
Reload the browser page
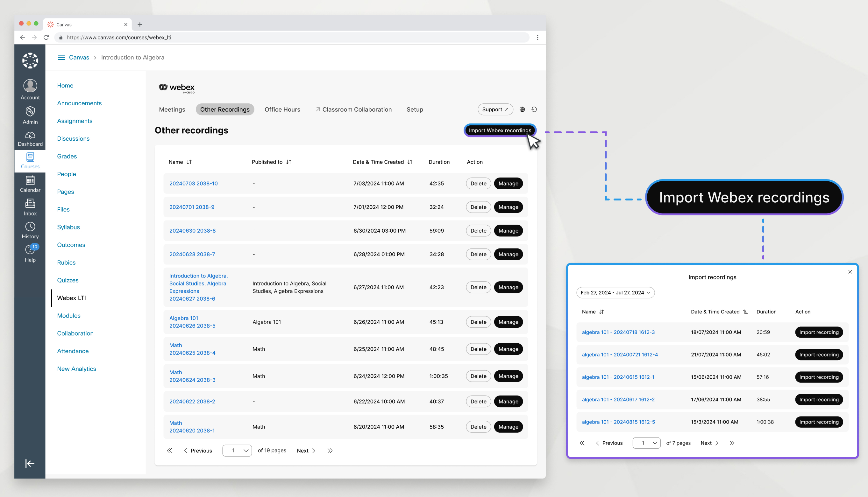(46, 37)
